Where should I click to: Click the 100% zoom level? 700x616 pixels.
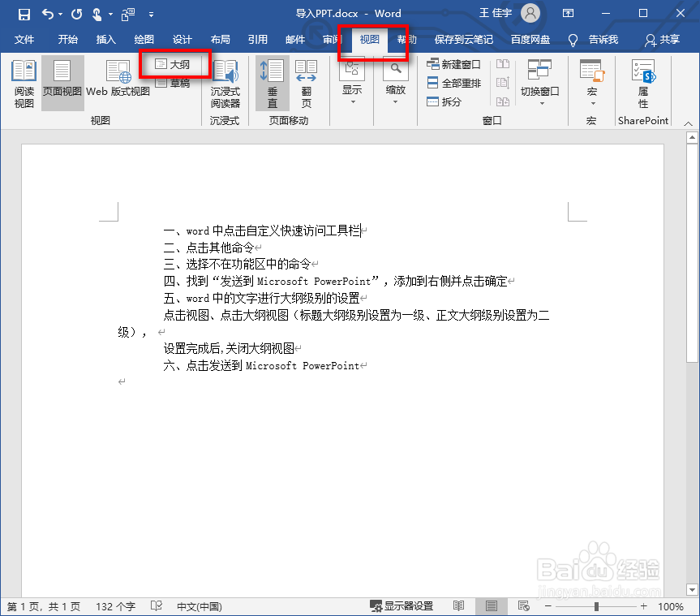pyautogui.click(x=671, y=606)
